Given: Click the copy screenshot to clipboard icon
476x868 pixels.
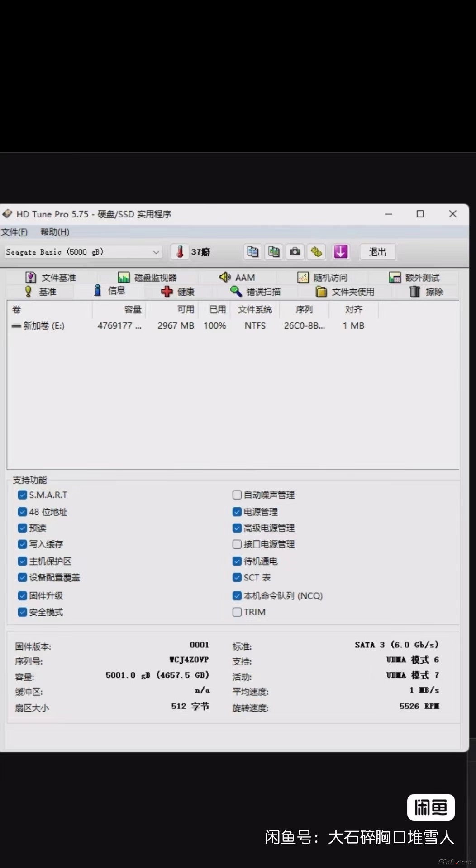Looking at the screenshot, I should pos(274,252).
